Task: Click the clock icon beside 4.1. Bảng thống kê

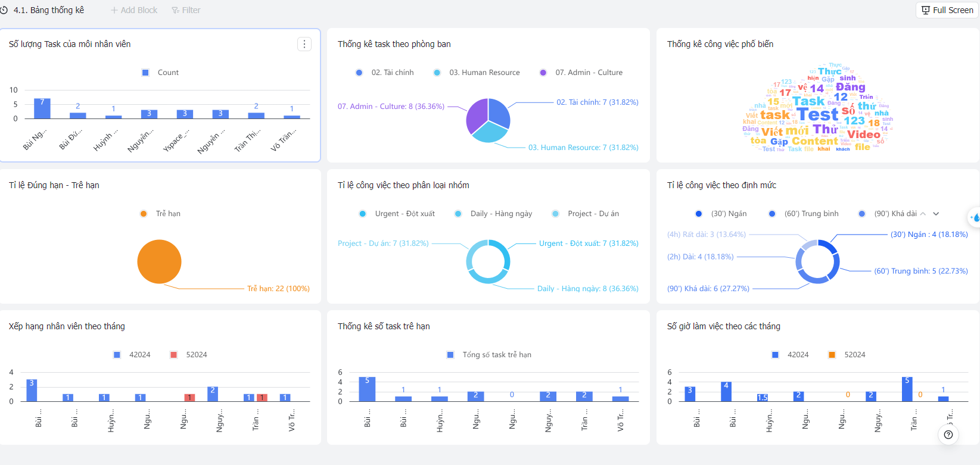Action: pyautogui.click(x=4, y=10)
